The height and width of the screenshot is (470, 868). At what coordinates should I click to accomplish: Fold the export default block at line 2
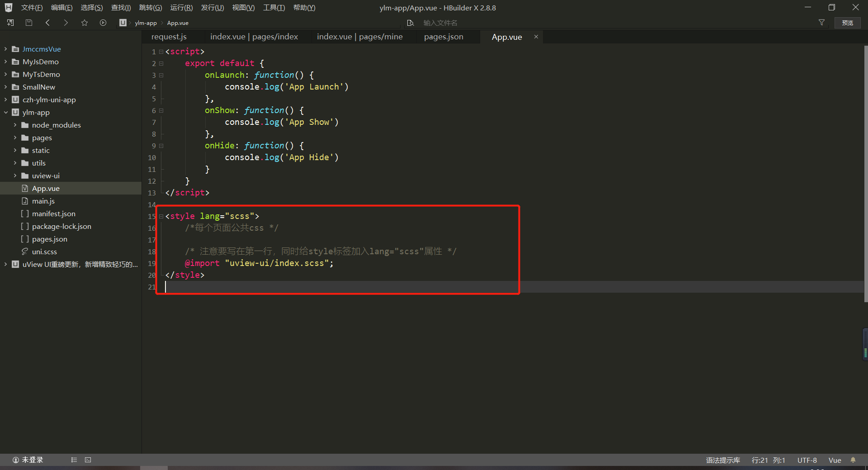tap(161, 63)
